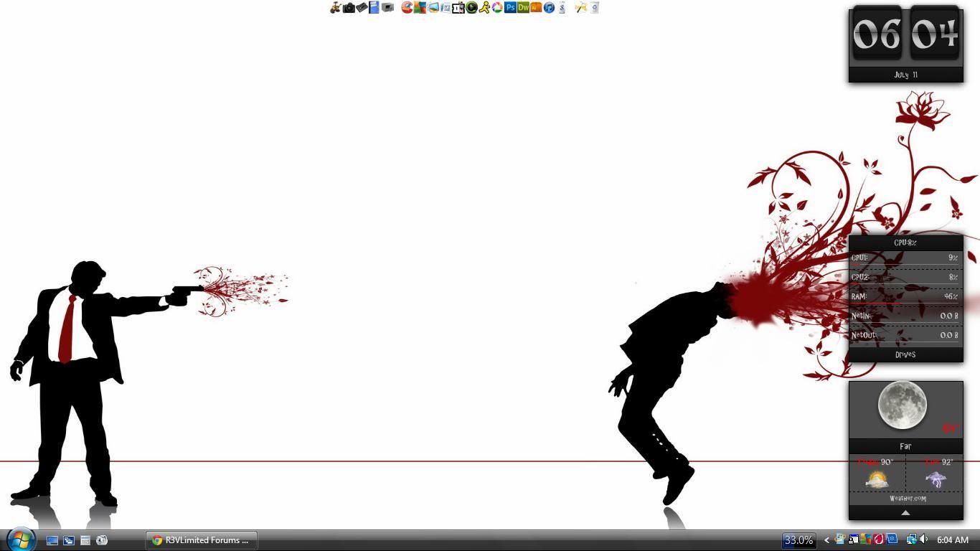Click the July 11 date label
980x551 pixels.
905,75
